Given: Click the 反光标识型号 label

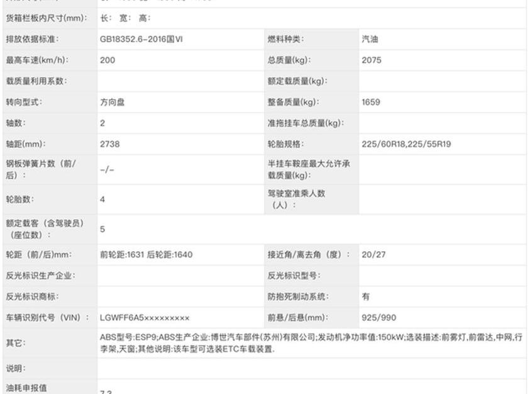Looking at the screenshot, I should click(x=294, y=276).
